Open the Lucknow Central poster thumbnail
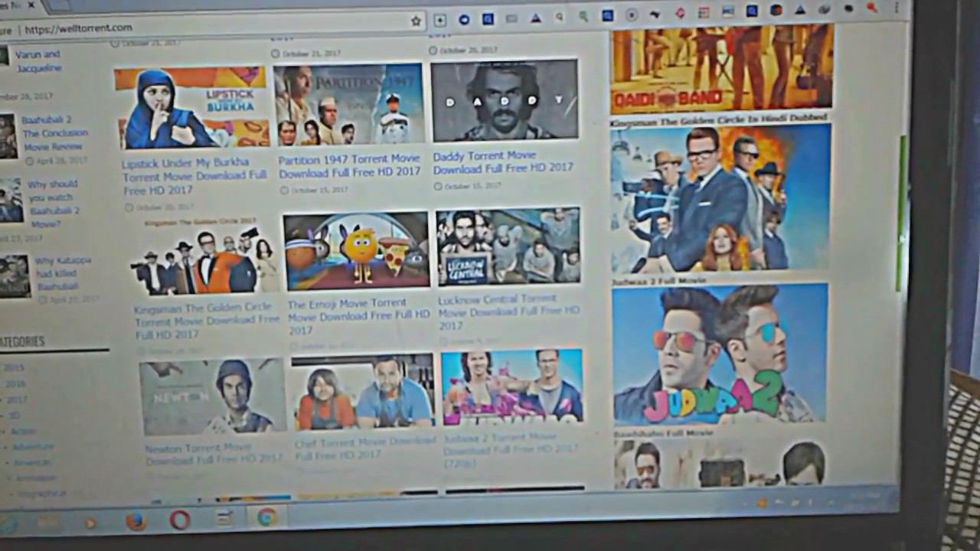Image resolution: width=980 pixels, height=551 pixels. pyautogui.click(x=508, y=246)
